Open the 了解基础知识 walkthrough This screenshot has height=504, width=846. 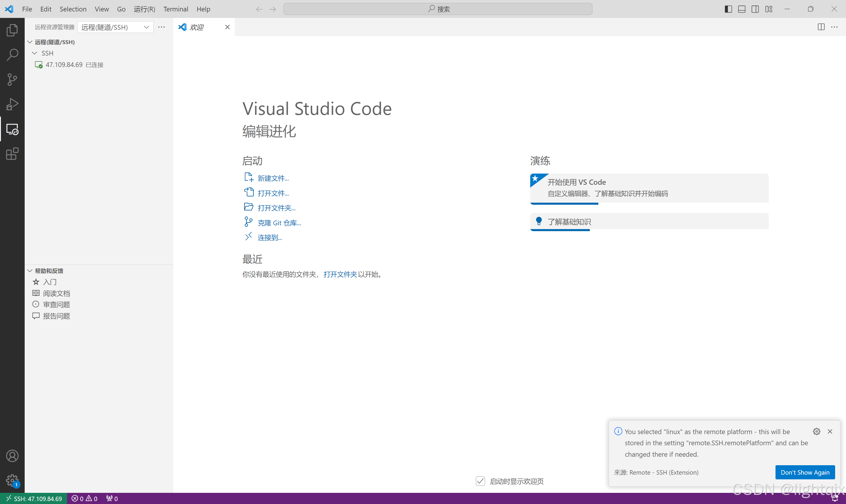pyautogui.click(x=649, y=222)
